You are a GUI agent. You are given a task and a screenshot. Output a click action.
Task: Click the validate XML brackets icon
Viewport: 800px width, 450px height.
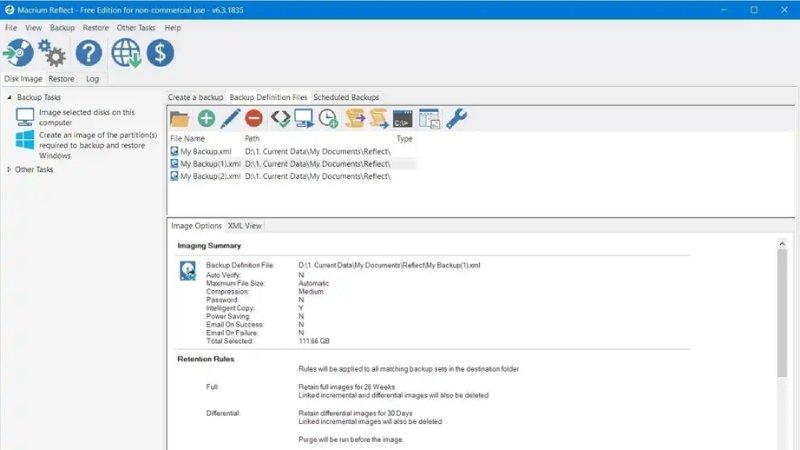coord(280,118)
